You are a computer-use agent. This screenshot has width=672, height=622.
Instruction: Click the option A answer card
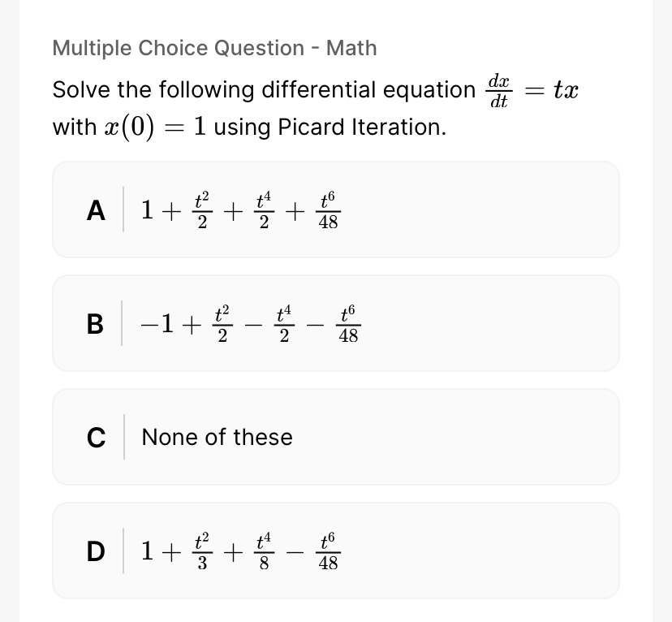335,209
